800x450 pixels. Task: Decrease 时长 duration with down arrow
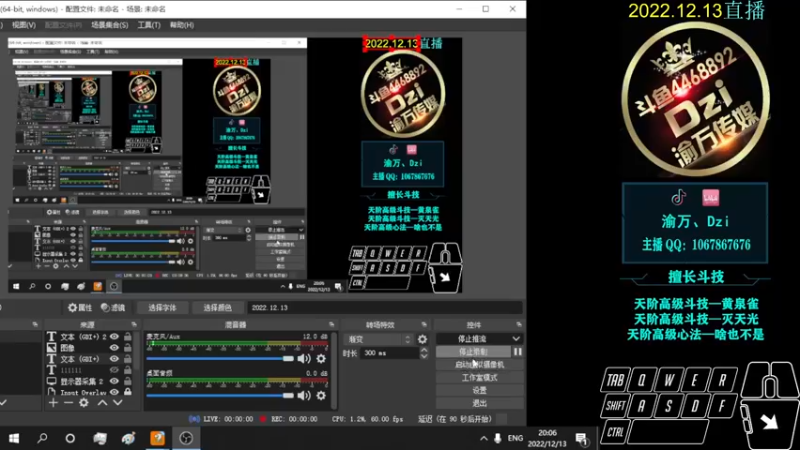coord(424,356)
